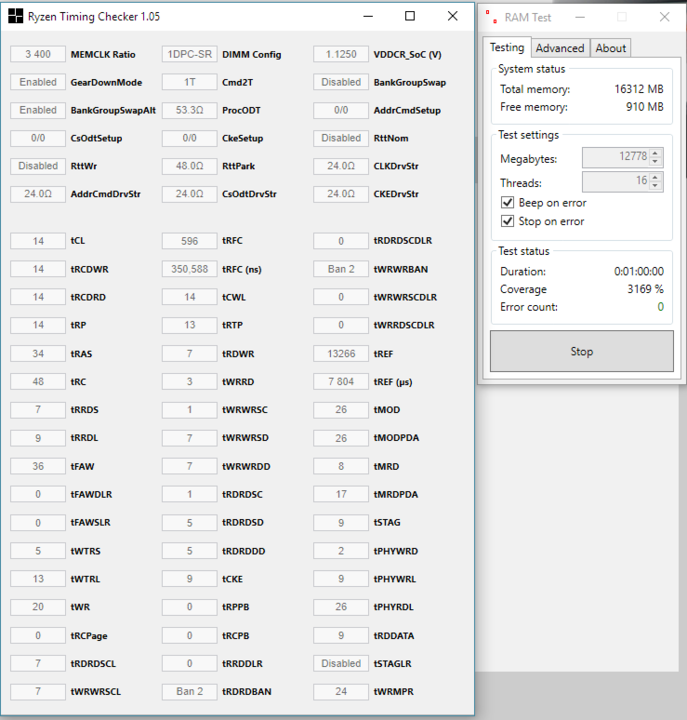Maximize the Ryzen Timing Checker window
Viewport: 687px width, 720px height.
(x=410, y=16)
